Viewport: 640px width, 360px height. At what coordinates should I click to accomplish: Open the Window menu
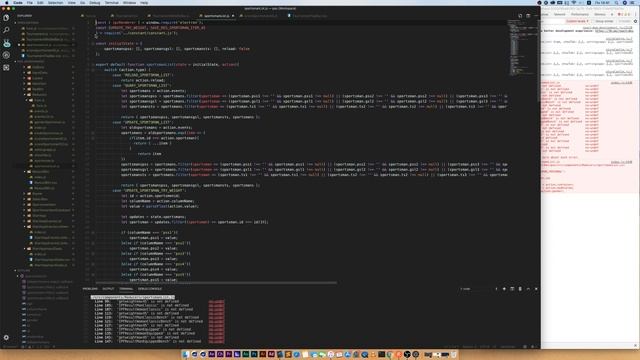click(x=129, y=2)
